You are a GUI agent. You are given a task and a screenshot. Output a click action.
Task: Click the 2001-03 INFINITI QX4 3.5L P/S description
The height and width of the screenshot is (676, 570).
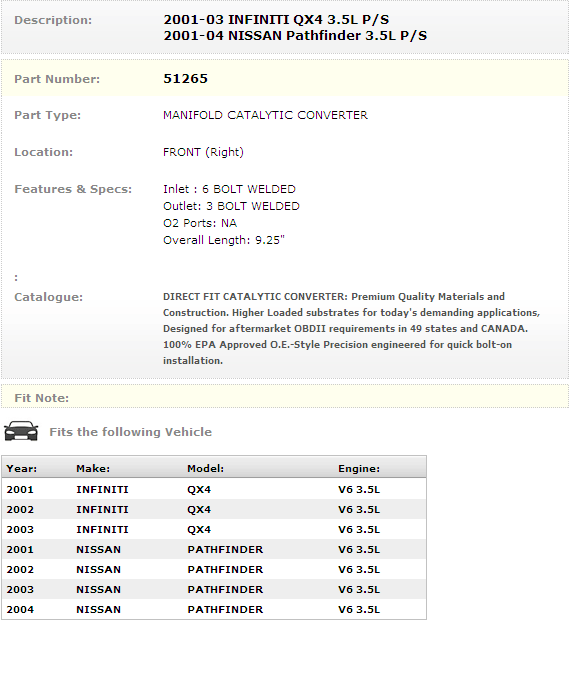(276, 20)
